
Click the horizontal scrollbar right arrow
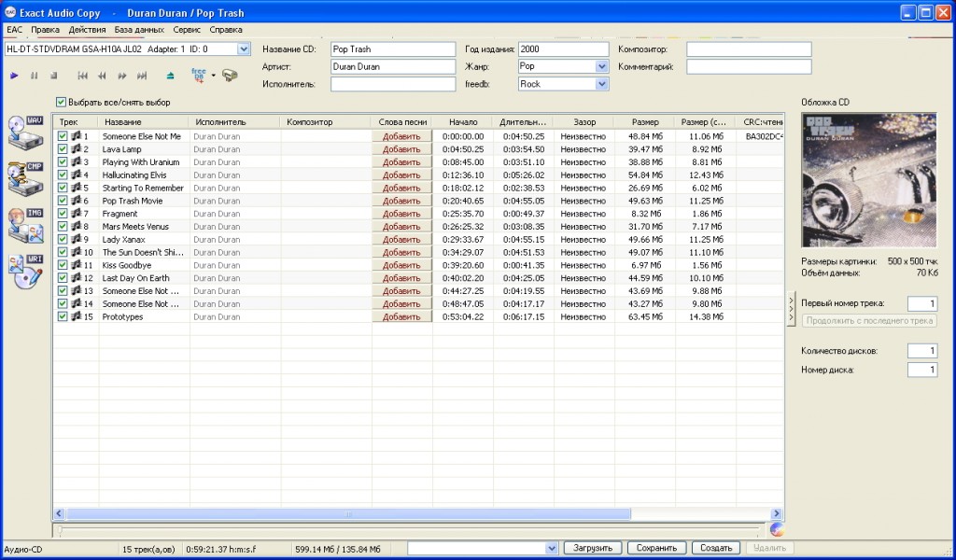coord(776,514)
